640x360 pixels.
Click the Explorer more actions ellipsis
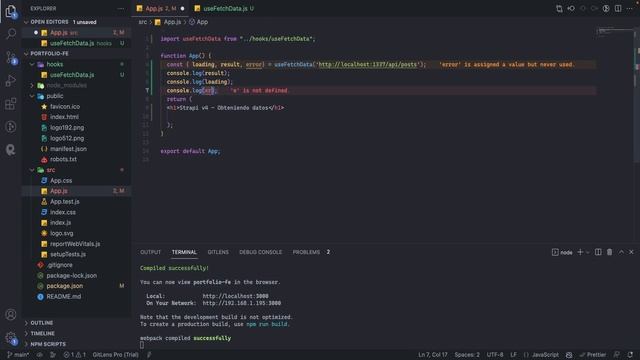121,9
